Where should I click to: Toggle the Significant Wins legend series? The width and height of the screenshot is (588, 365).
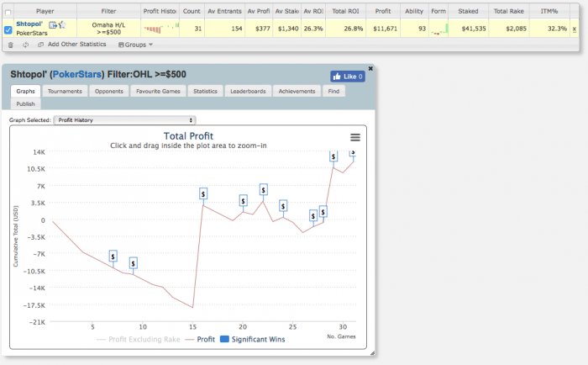(252, 340)
